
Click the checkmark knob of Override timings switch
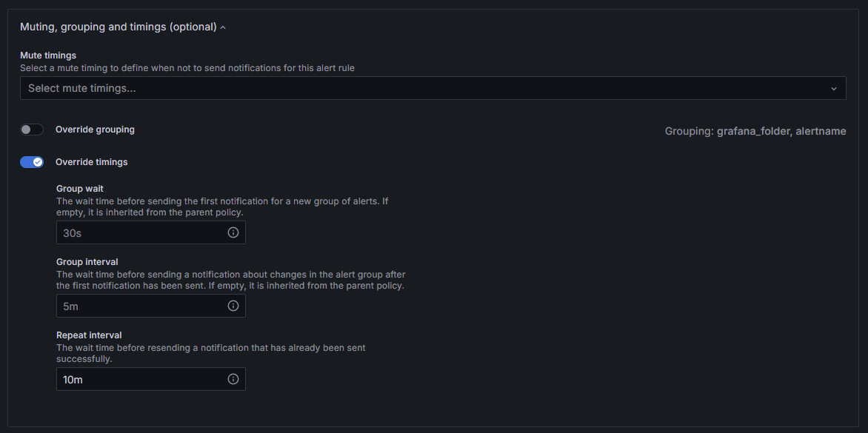click(38, 162)
